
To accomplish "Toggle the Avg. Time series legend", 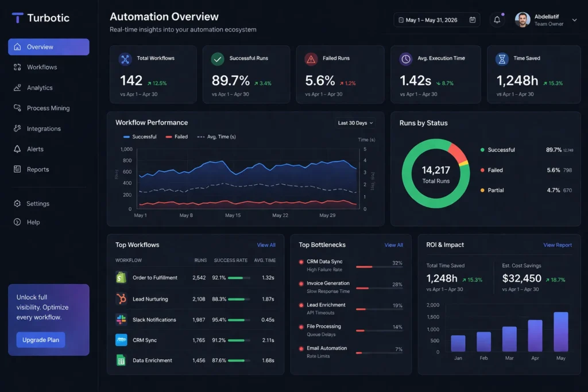I will tap(216, 137).
